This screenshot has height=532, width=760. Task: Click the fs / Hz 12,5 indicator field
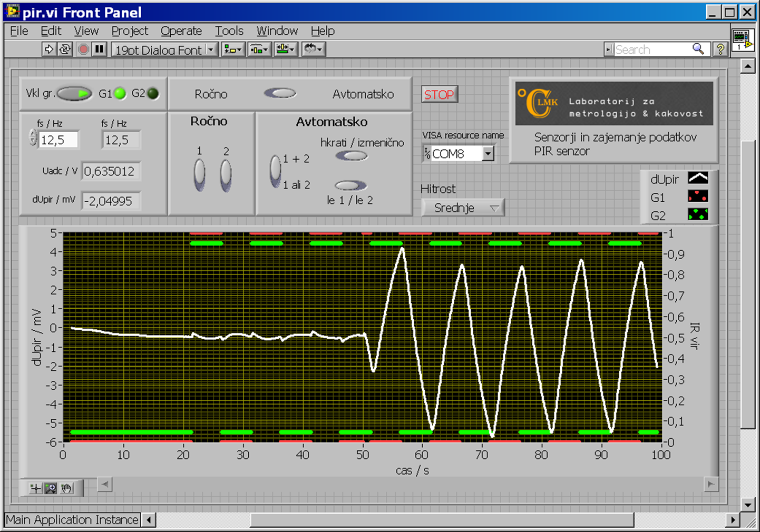click(x=121, y=140)
